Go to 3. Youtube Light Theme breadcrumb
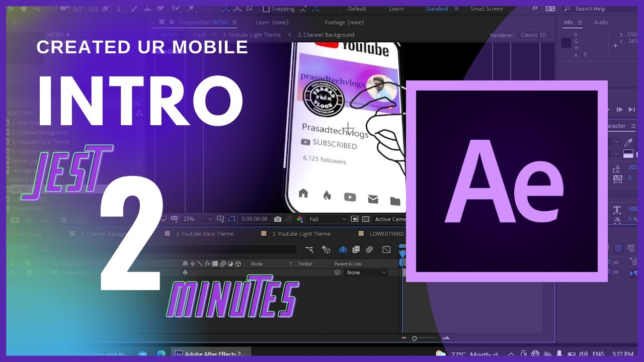The image size is (644, 362). click(x=251, y=35)
